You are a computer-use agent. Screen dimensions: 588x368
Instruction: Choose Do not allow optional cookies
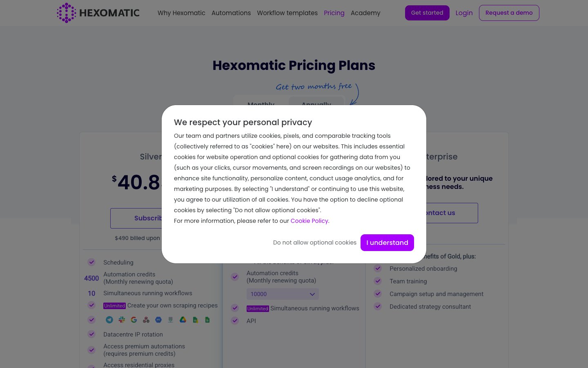pyautogui.click(x=314, y=242)
